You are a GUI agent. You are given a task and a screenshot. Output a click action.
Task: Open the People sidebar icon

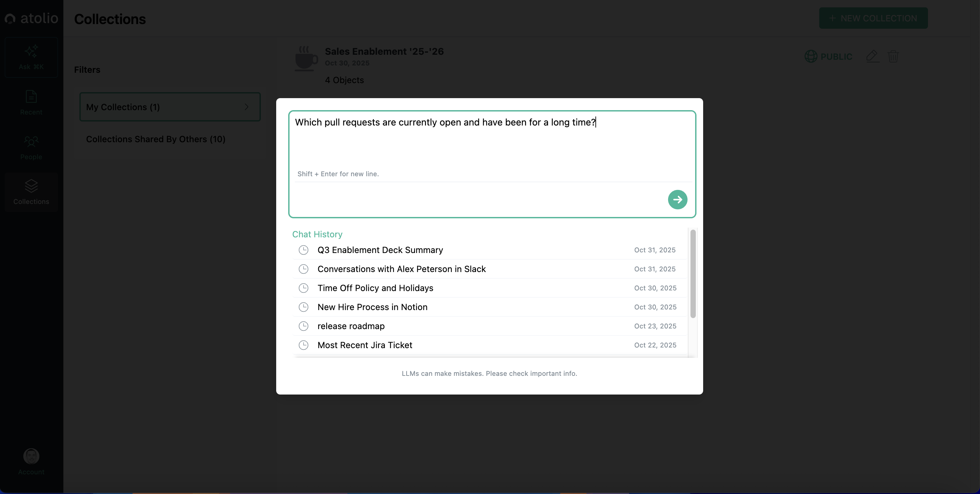point(31,142)
